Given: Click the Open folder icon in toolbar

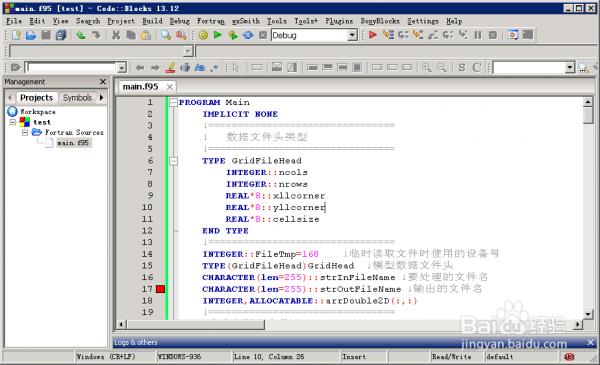Looking at the screenshot, I should (31, 35).
